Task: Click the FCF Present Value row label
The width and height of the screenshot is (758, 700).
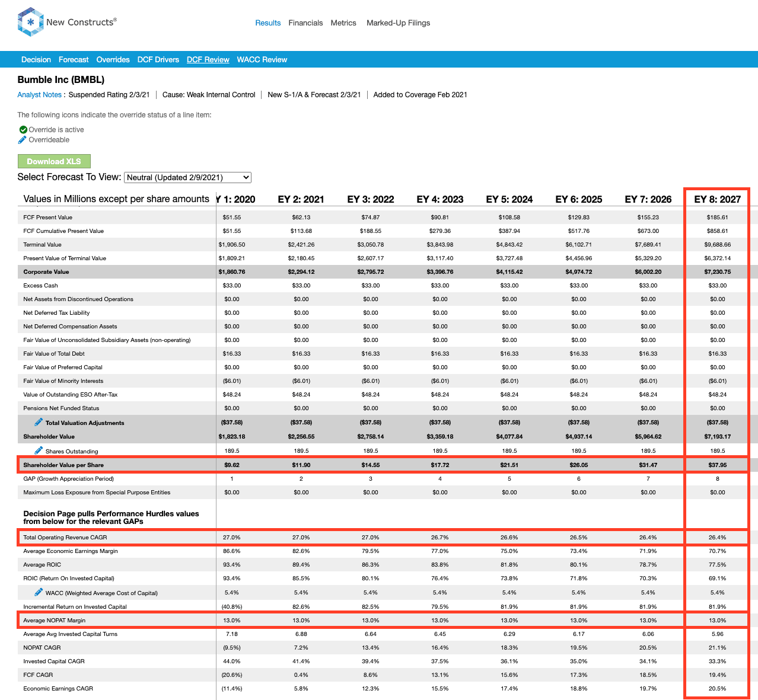Action: pyautogui.click(x=48, y=218)
